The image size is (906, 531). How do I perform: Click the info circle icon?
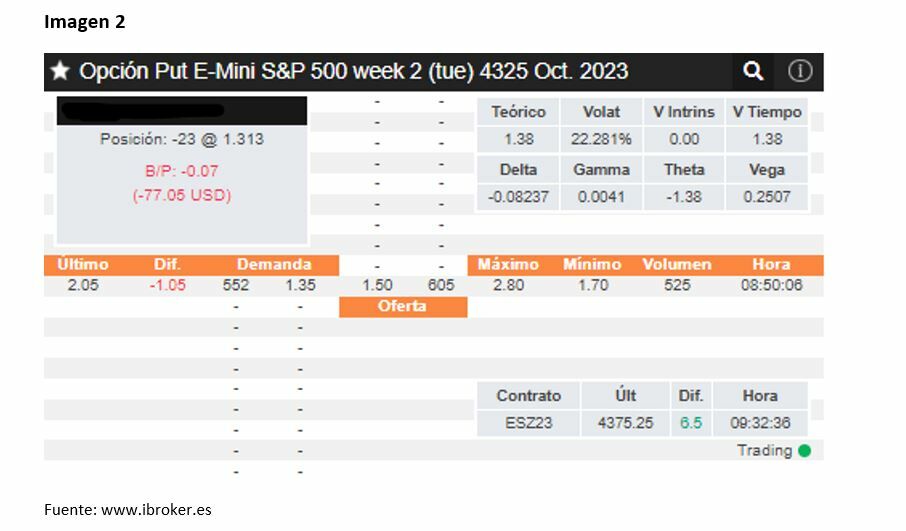click(800, 72)
